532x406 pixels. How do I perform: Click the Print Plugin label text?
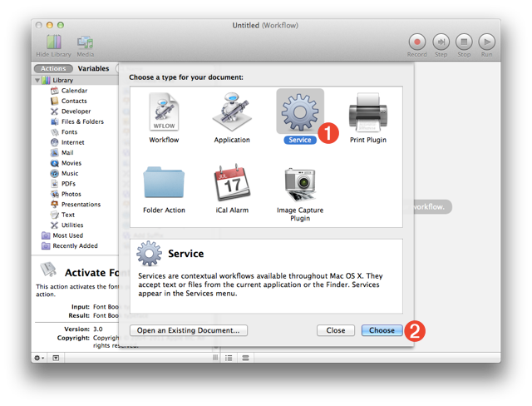click(368, 140)
